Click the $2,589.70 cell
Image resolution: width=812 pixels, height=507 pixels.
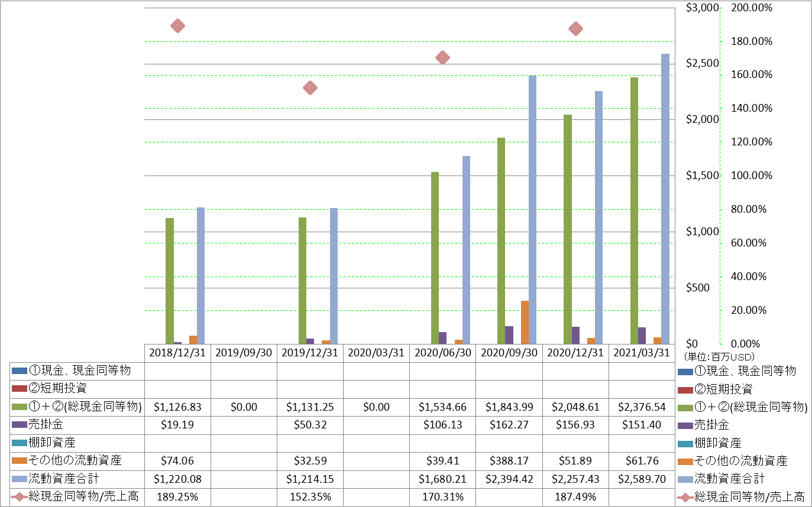click(x=641, y=479)
